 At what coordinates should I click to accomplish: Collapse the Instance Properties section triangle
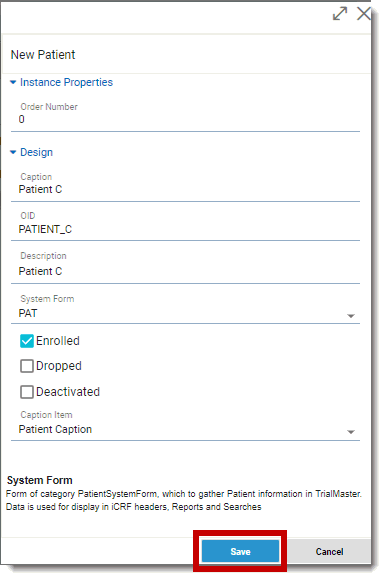[13, 82]
